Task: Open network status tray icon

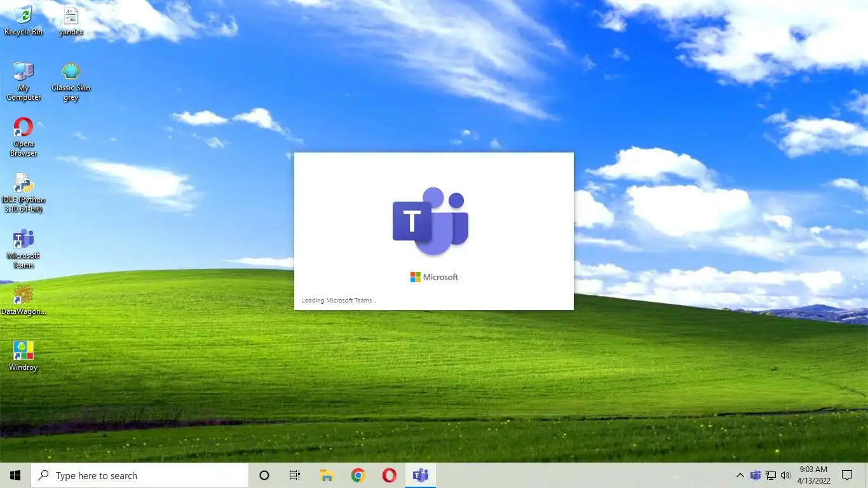Action: 770,475
